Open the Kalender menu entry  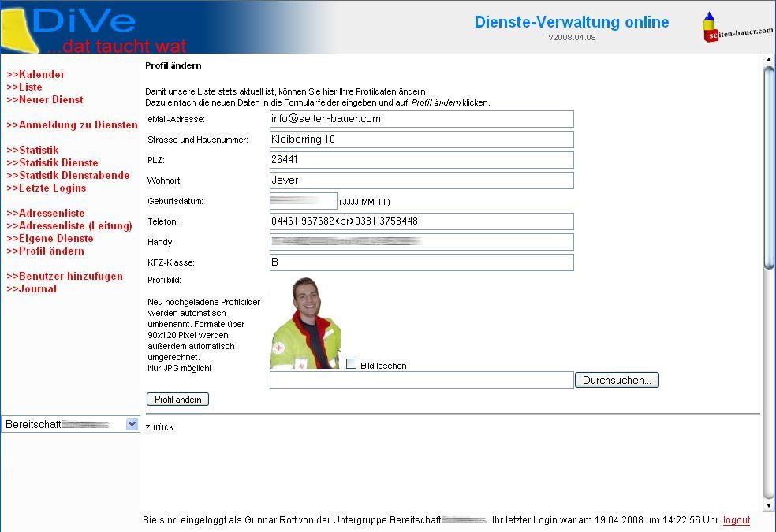pyautogui.click(x=35, y=75)
